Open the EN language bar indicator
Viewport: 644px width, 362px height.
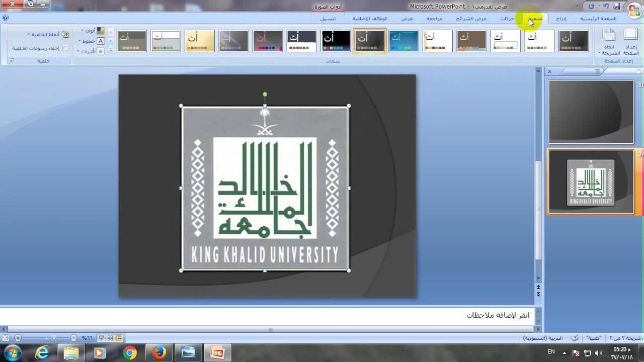(551, 352)
